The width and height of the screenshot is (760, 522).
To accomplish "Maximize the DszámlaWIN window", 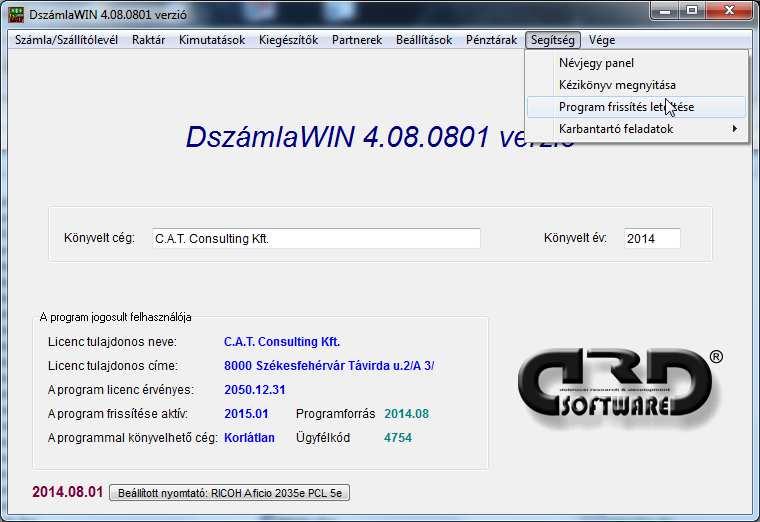I will coord(692,11).
